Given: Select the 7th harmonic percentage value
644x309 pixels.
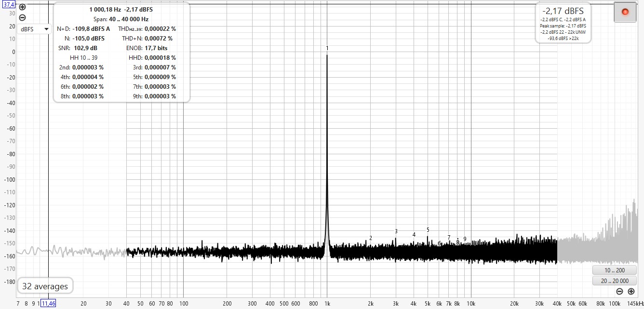Looking at the screenshot, I should [160, 87].
